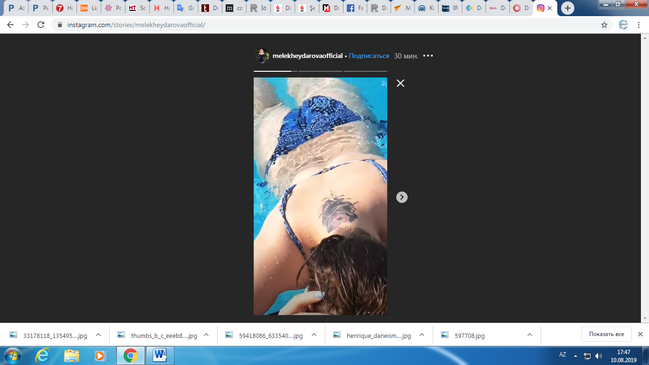Jump to the third story progress segment
Image resolution: width=649 pixels, height=365 pixels.
tap(365, 71)
